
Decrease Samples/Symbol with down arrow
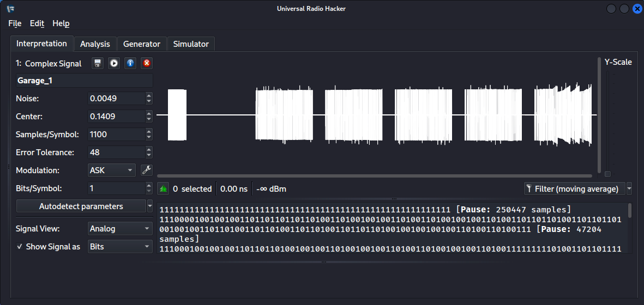click(x=149, y=137)
